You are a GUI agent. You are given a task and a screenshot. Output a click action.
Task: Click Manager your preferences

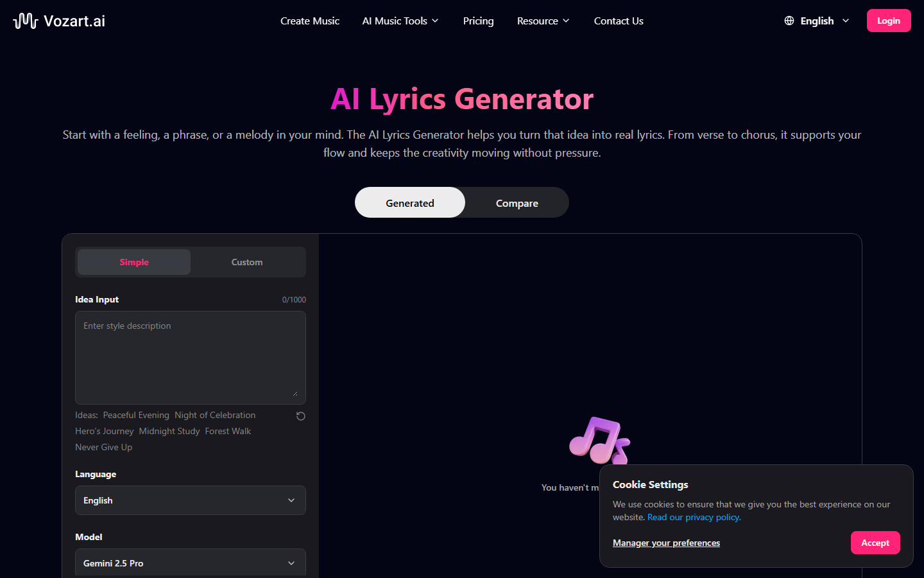tap(666, 543)
